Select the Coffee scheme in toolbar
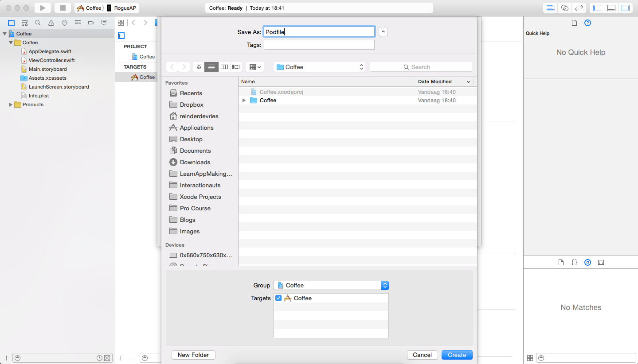The height and width of the screenshot is (364, 638). pos(90,8)
